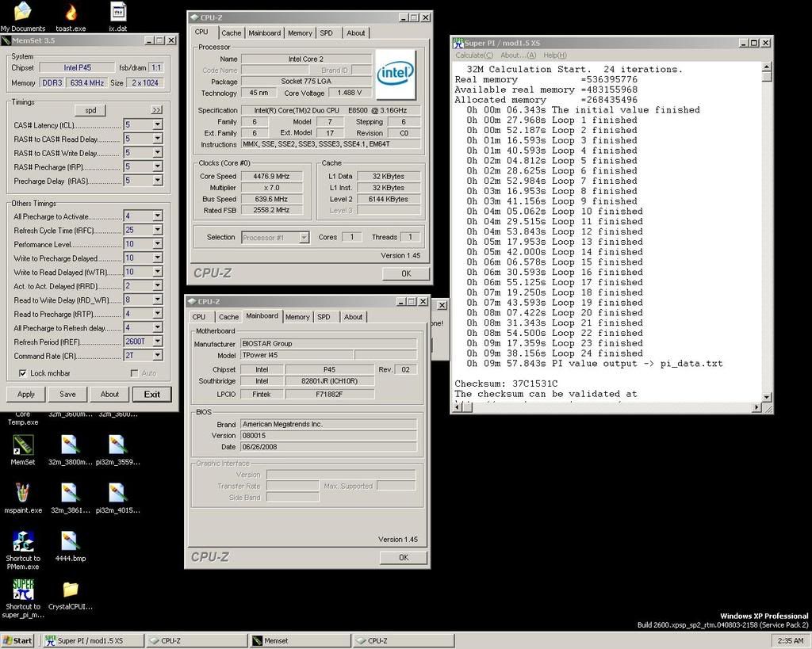The image size is (812, 649).
Task: Select the CrystalCPUI folder icon
Action: 71,590
